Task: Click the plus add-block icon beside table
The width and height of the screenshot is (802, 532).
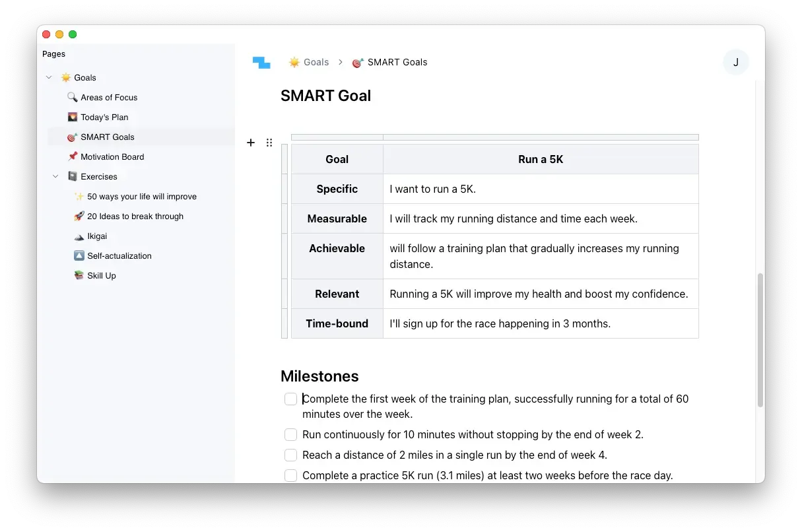Action: (251, 143)
